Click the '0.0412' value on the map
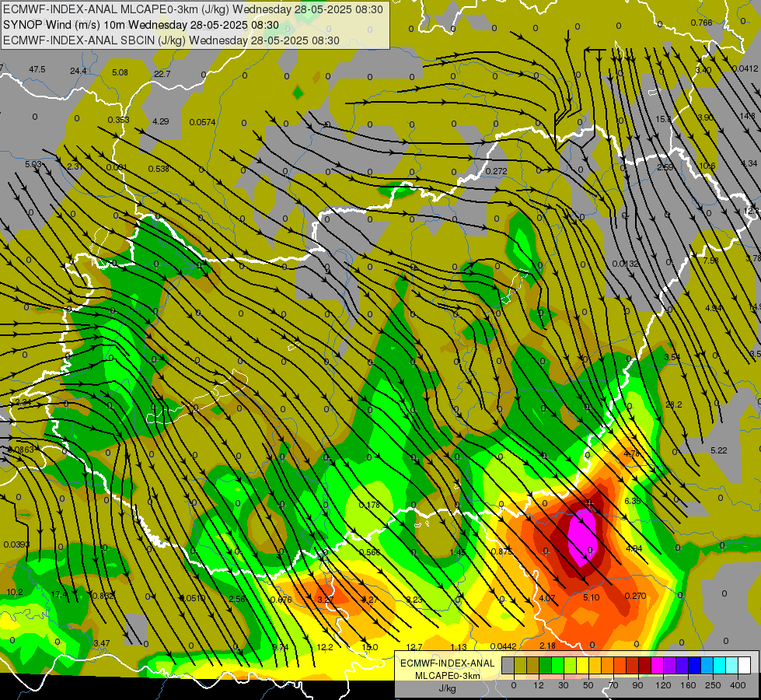 (x=745, y=68)
